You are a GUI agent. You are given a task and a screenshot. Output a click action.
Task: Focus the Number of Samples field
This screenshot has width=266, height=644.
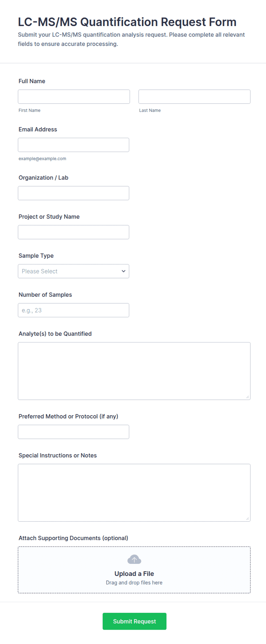[74, 310]
